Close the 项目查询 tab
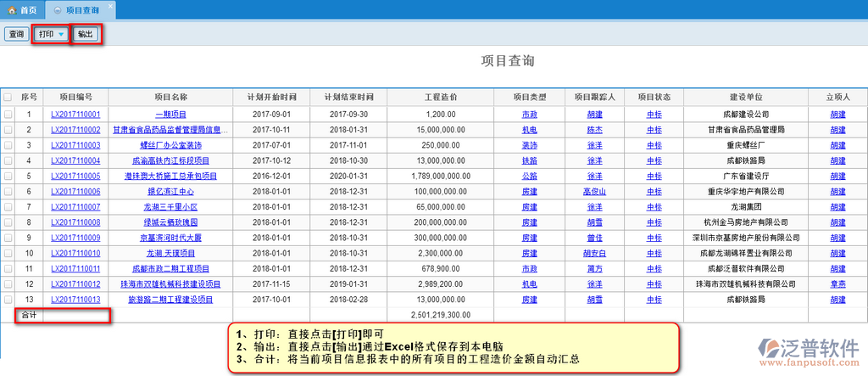This screenshot has height=376, width=868. click(x=110, y=6)
